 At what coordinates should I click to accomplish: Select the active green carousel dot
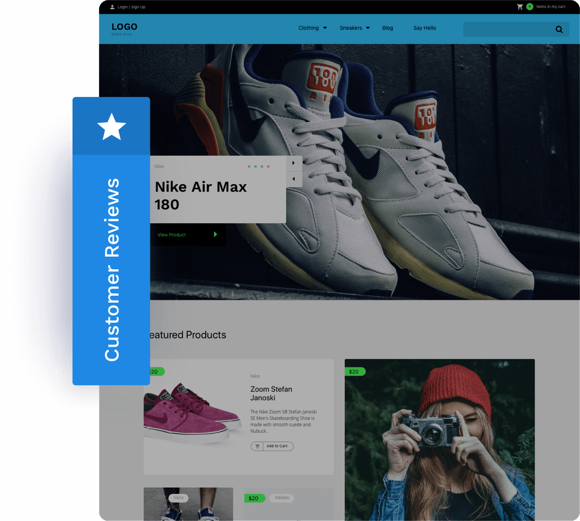(x=255, y=167)
